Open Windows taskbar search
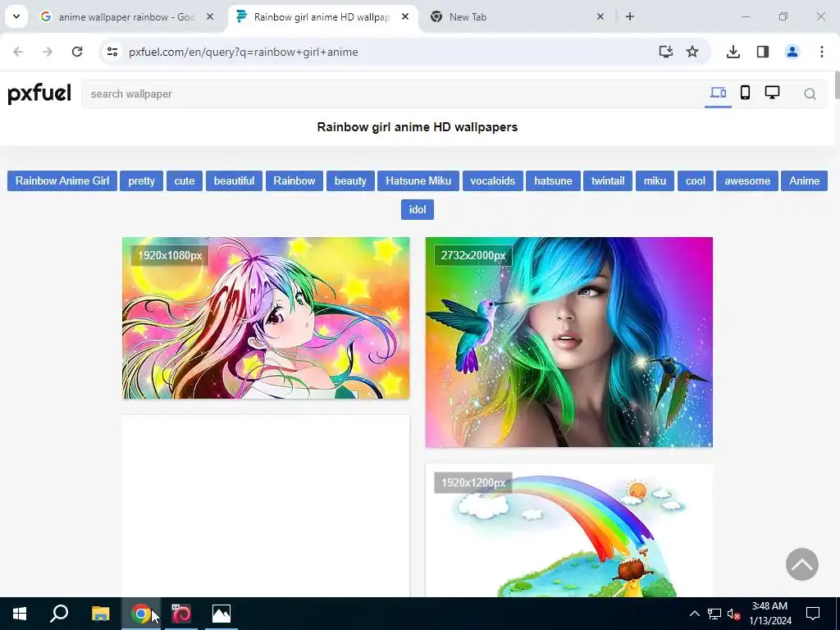840x630 pixels. pyautogui.click(x=59, y=614)
